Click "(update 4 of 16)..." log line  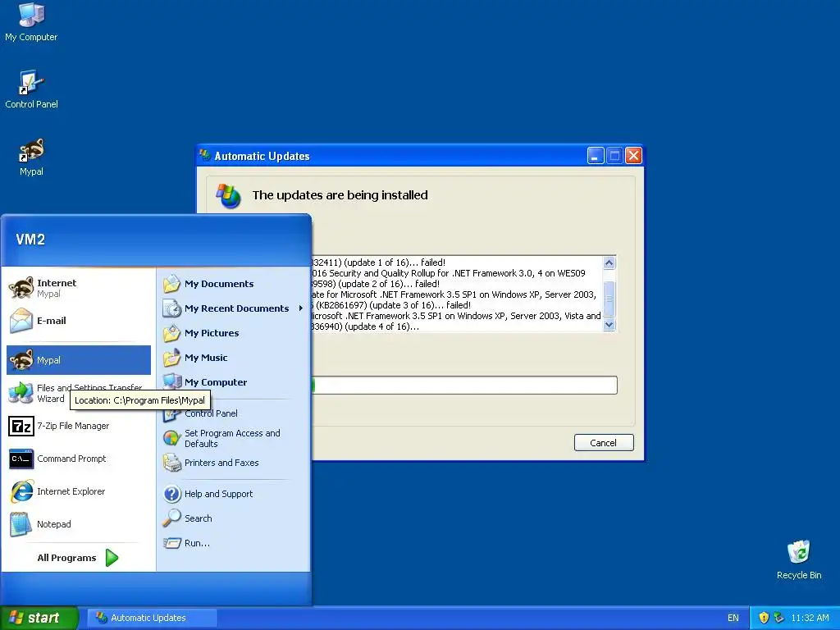[x=381, y=326]
